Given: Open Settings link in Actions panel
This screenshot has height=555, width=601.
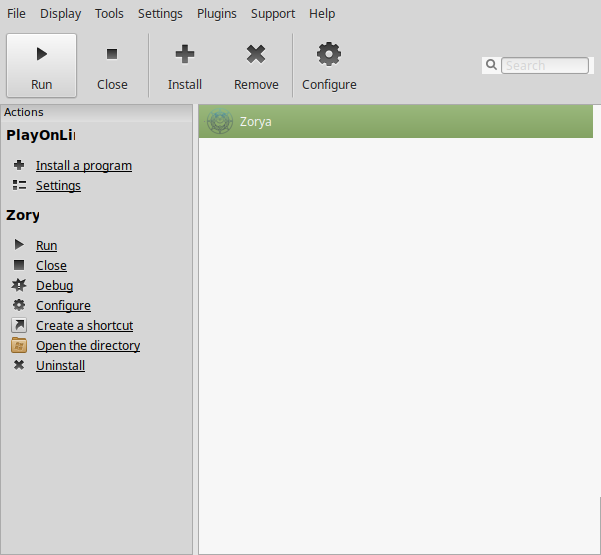Looking at the screenshot, I should [58, 186].
